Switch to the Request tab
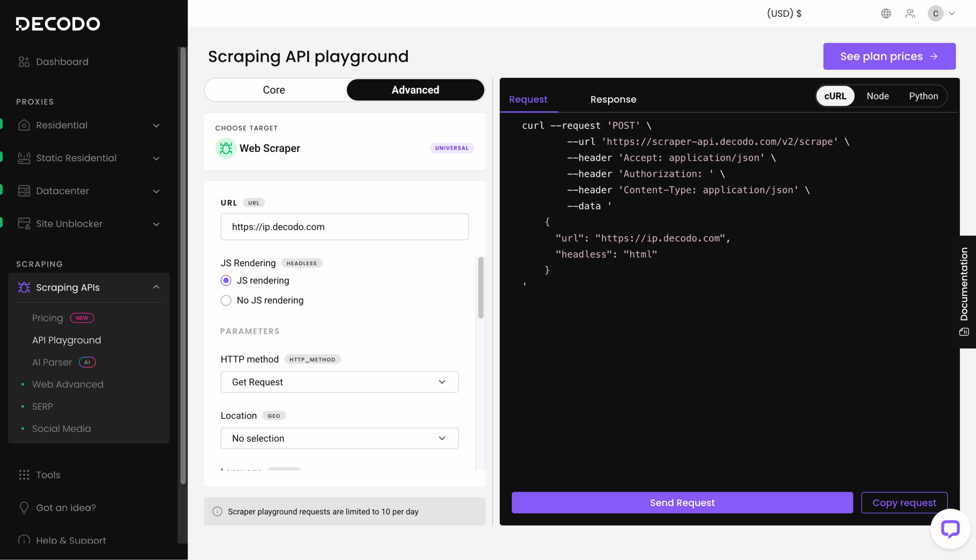 coord(528,99)
